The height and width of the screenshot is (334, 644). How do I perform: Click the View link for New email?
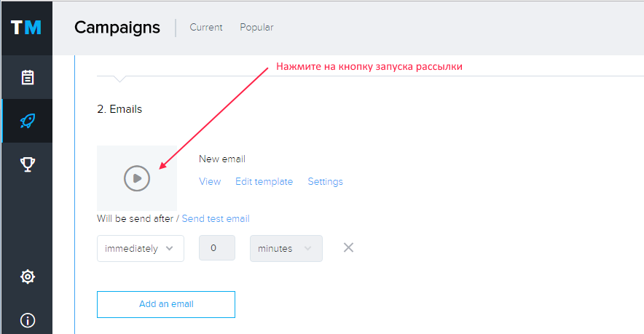(x=210, y=181)
